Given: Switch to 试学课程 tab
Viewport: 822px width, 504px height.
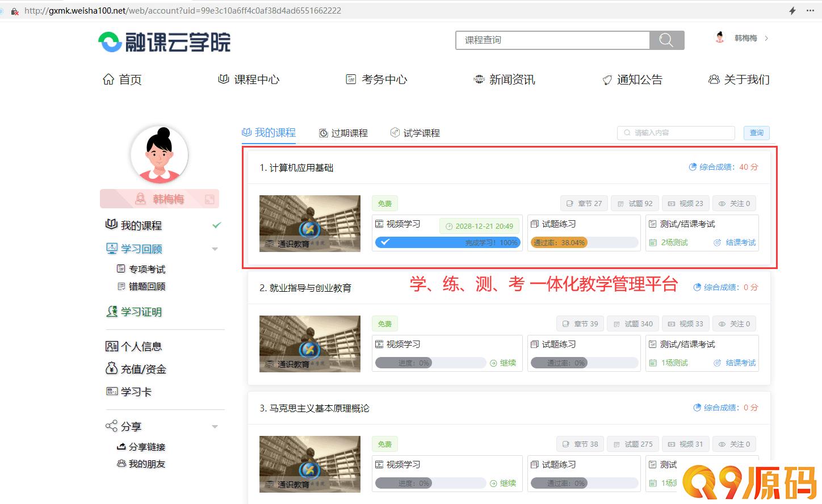Looking at the screenshot, I should (x=415, y=133).
